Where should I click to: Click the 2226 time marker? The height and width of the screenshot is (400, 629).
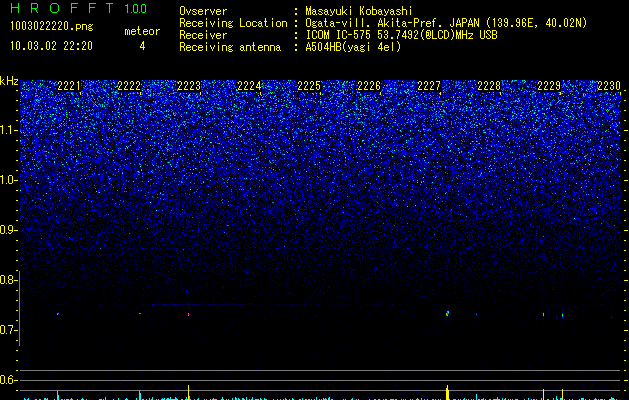coord(369,86)
